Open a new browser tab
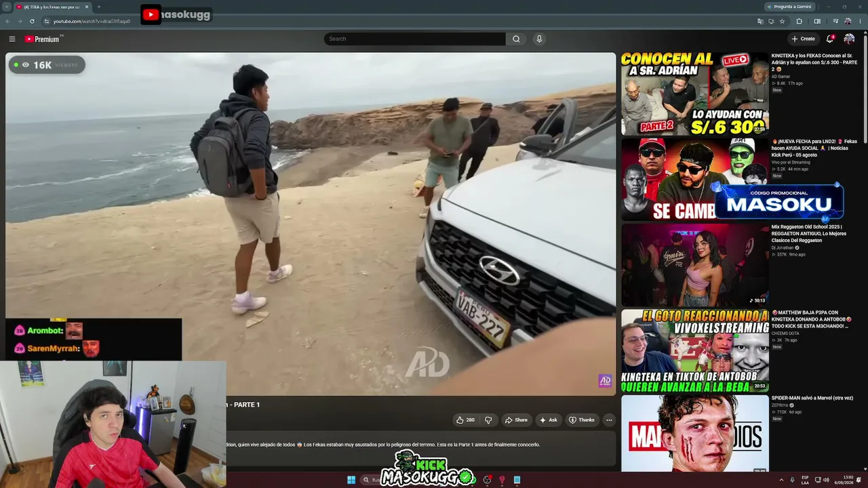This screenshot has width=868, height=488. click(x=99, y=7)
